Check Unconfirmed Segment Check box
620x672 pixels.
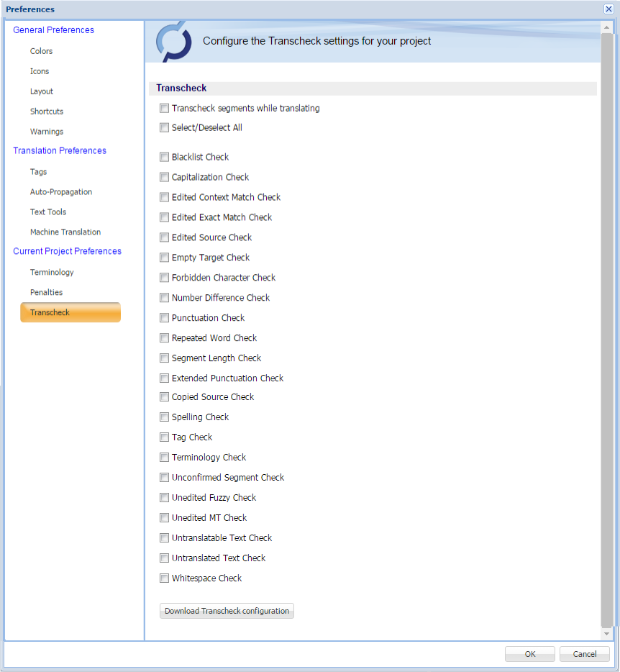[x=164, y=478]
